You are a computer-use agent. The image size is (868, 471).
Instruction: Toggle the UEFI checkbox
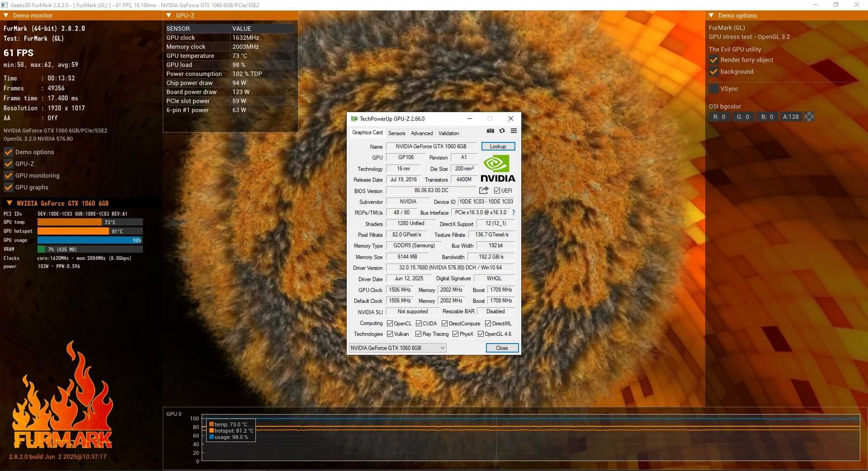(497, 191)
